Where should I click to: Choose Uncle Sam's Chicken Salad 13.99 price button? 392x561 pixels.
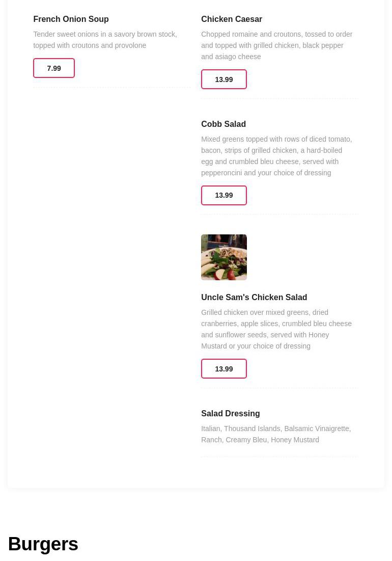click(224, 369)
